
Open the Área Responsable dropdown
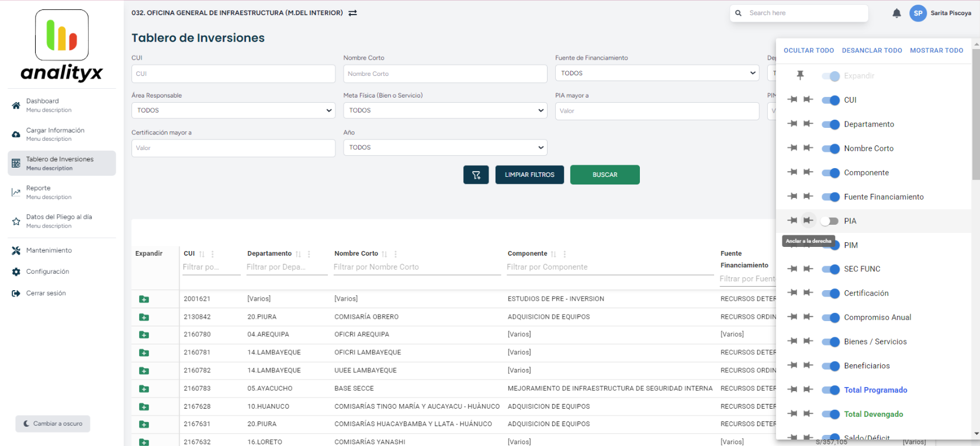(233, 110)
